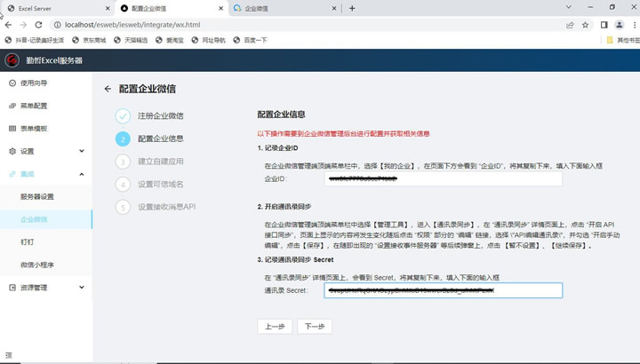The image size is (640, 364).
Task: Collapse the 集成 sidebar section
Action: point(82,174)
